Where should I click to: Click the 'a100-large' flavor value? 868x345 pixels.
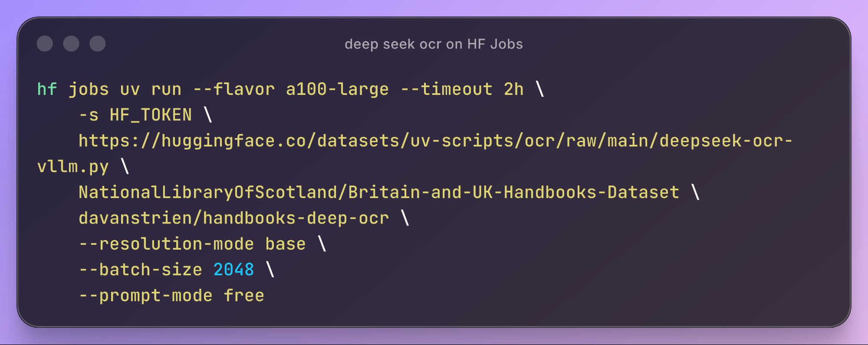(337, 89)
